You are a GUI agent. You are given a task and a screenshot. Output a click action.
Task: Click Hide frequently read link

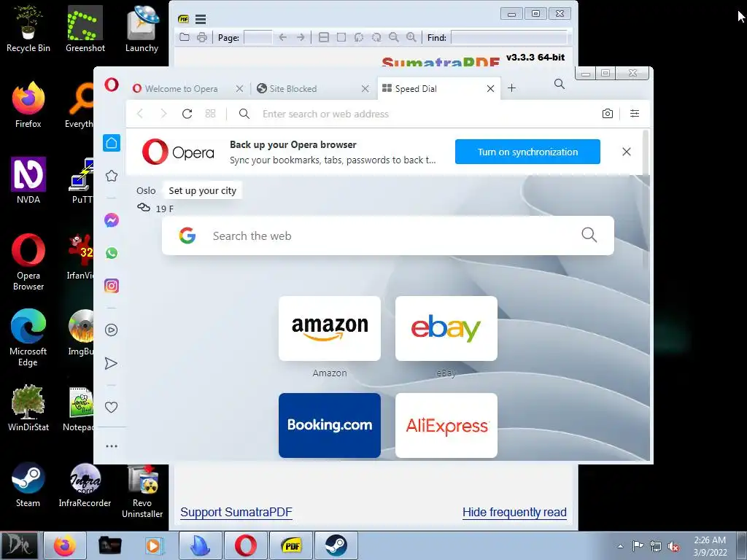click(x=514, y=512)
